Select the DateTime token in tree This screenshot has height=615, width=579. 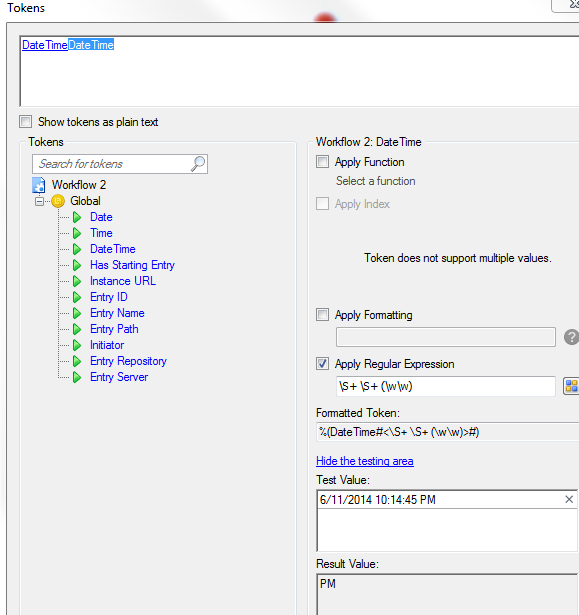pos(113,249)
